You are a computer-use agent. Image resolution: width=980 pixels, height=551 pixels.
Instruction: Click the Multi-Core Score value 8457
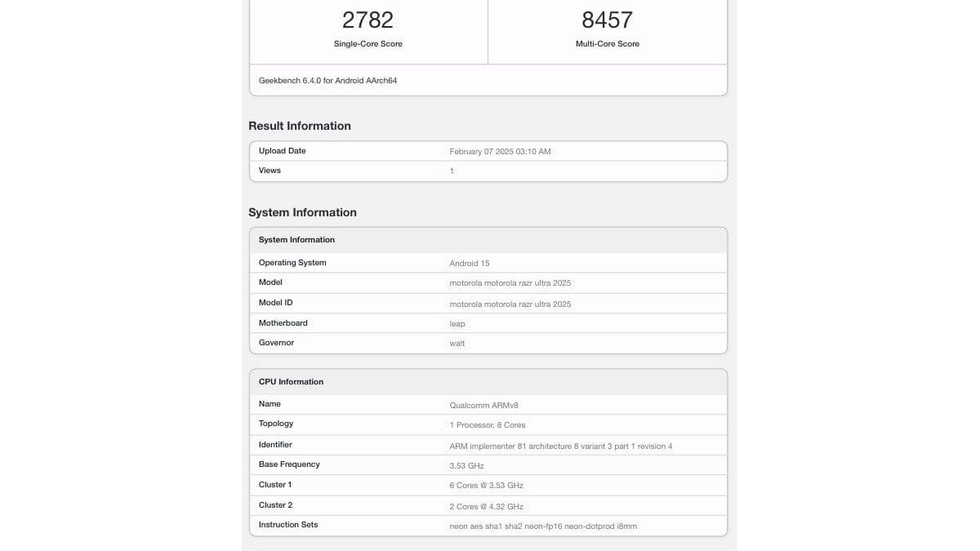[x=607, y=20]
